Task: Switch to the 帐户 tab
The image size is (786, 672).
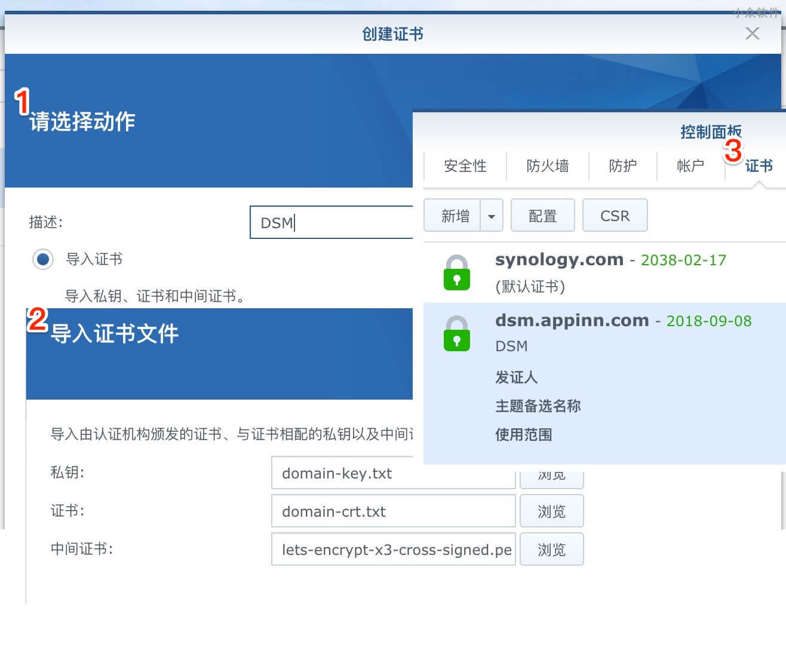Action: click(x=690, y=166)
